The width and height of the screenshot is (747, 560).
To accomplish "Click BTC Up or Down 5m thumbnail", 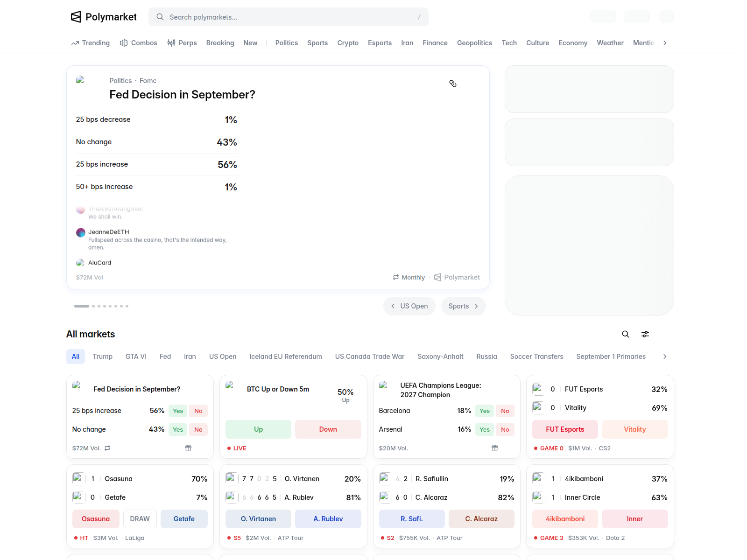I will pos(233,389).
